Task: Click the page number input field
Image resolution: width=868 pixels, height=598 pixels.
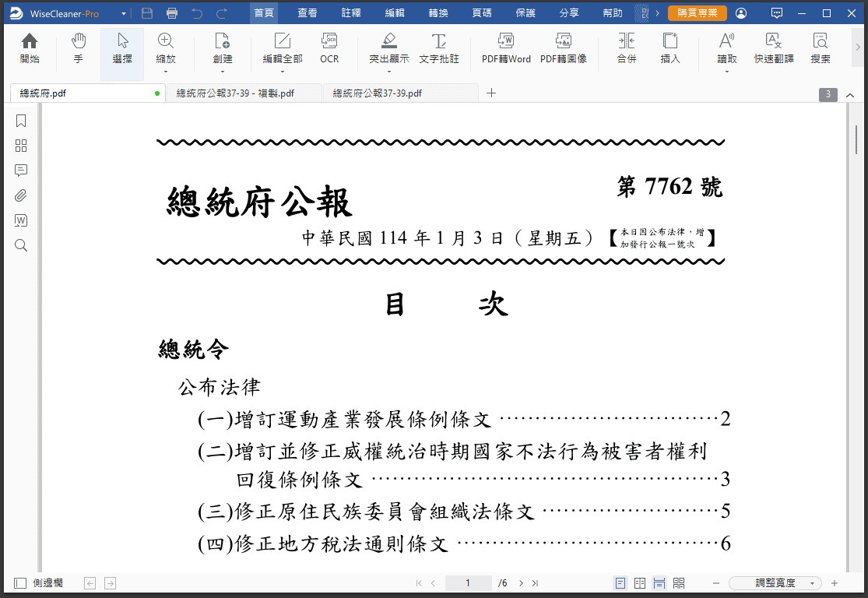Action: coord(468,583)
